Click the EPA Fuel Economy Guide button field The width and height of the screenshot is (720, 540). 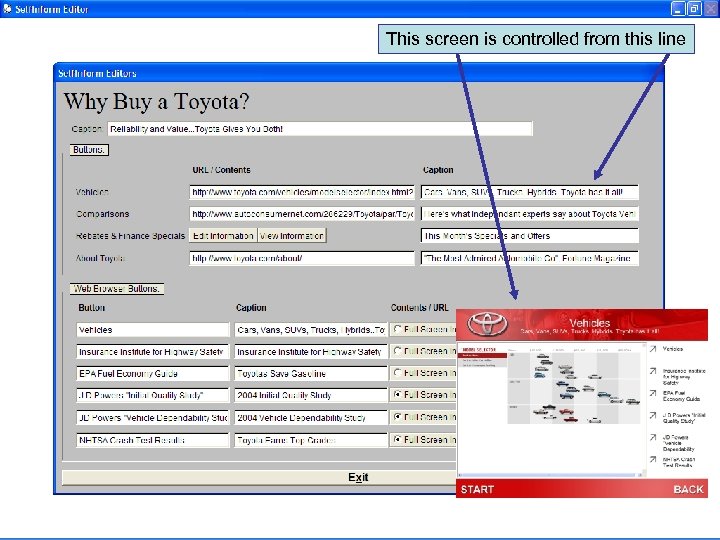pos(152,373)
